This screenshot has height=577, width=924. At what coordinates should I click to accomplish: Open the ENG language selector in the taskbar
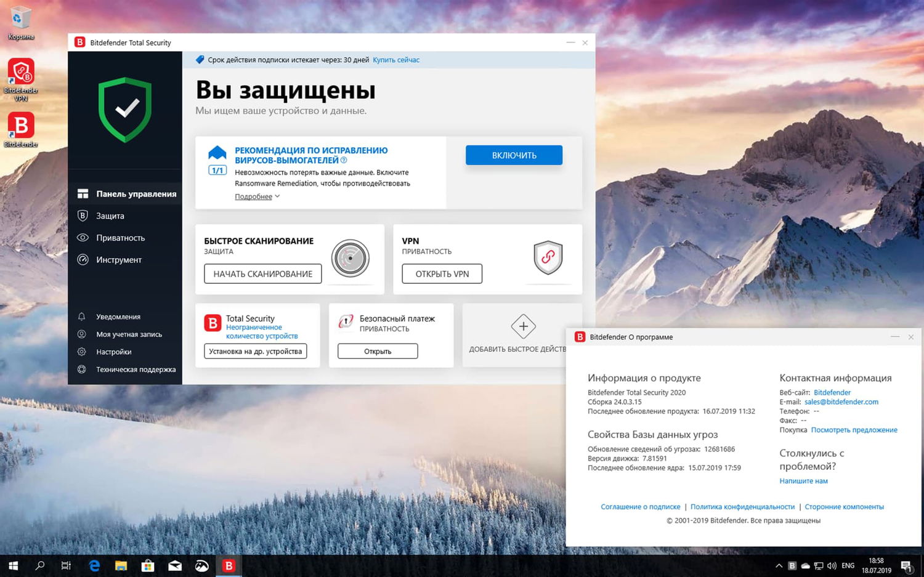click(x=848, y=565)
